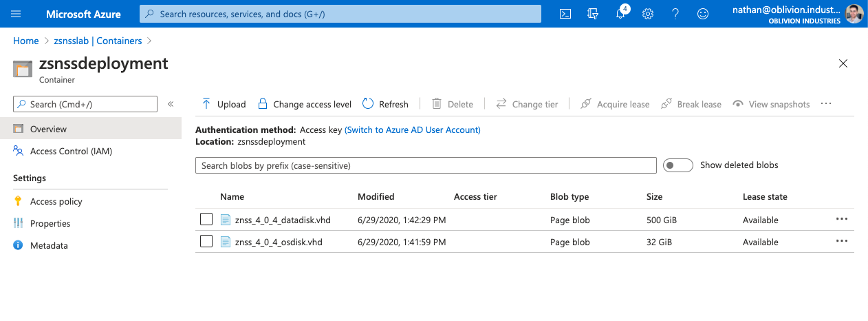Click the feedback smiley icon

click(x=702, y=14)
